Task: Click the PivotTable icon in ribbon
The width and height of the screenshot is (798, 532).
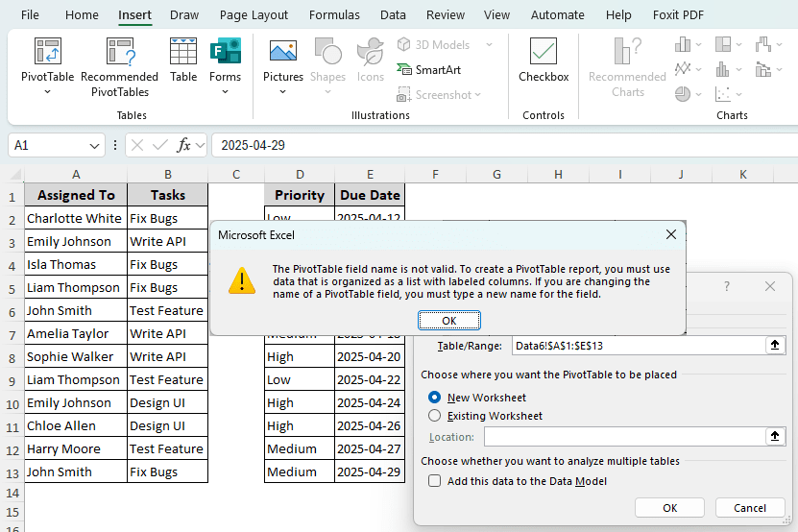Action: pos(47,53)
